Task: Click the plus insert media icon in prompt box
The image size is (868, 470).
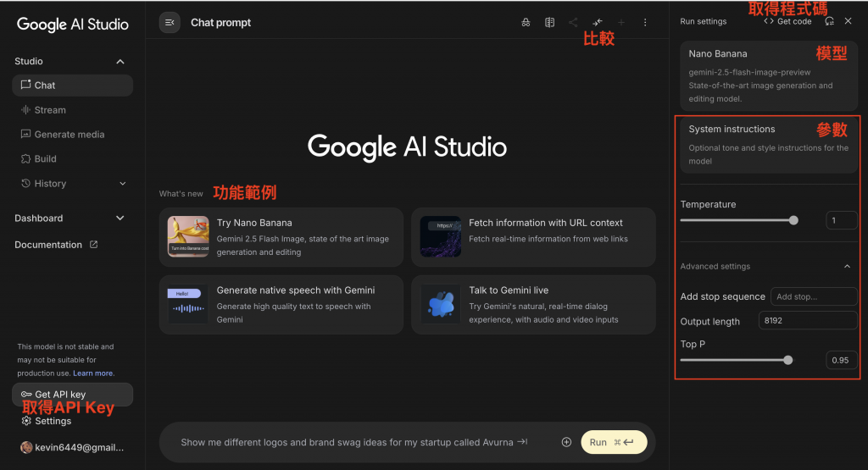Action: coord(566,442)
